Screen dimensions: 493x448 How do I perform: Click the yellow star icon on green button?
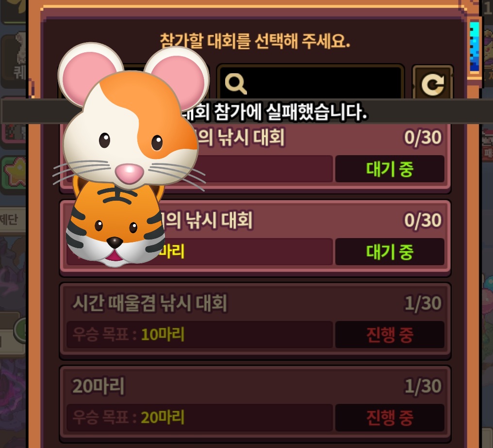(15, 172)
